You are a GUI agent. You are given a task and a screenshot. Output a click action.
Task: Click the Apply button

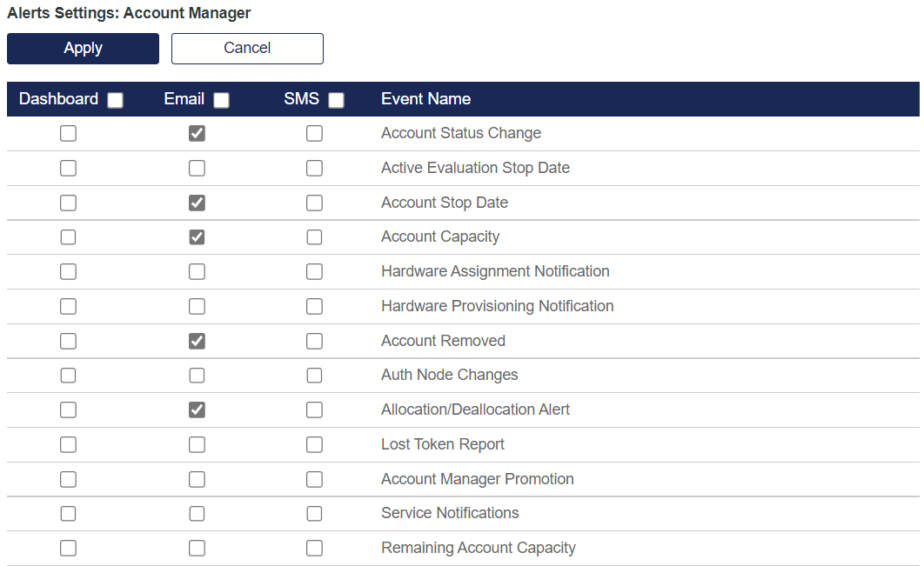(x=83, y=49)
